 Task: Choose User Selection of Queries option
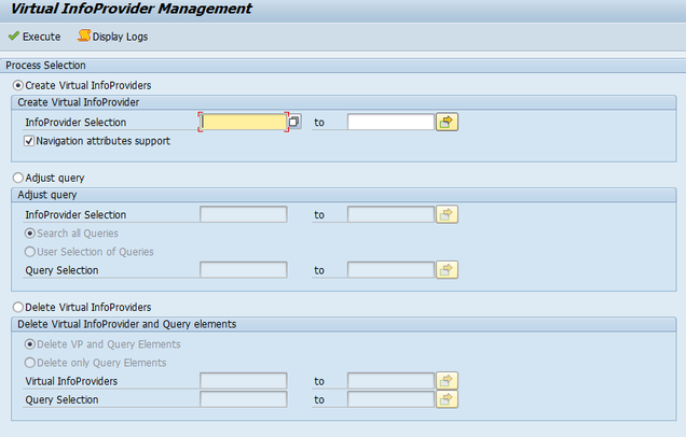(30, 252)
